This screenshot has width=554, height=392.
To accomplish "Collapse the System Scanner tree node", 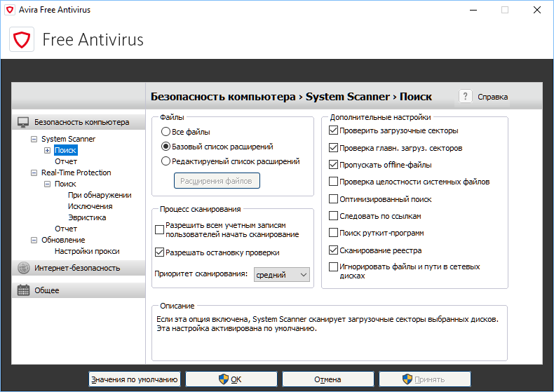I will point(34,139).
